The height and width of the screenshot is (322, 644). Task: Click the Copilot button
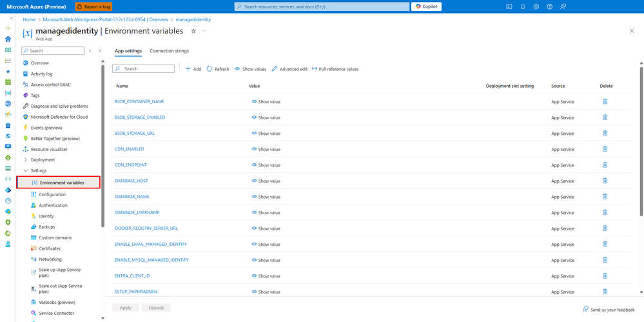[x=426, y=6]
